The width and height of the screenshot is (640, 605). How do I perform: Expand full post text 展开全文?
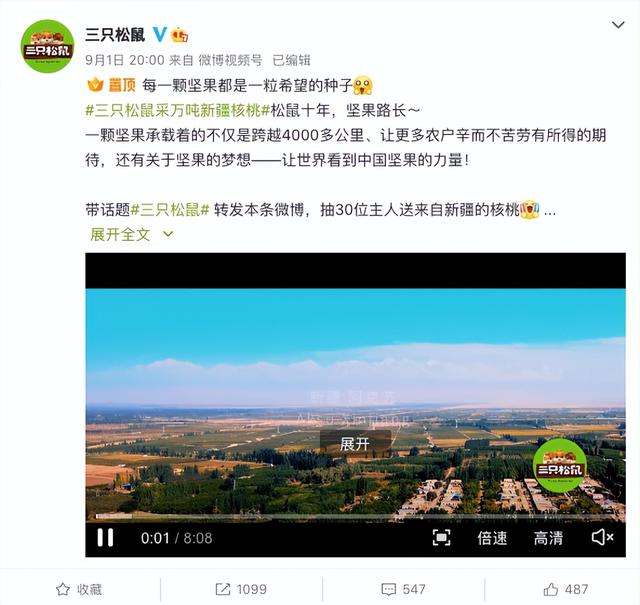(x=131, y=234)
